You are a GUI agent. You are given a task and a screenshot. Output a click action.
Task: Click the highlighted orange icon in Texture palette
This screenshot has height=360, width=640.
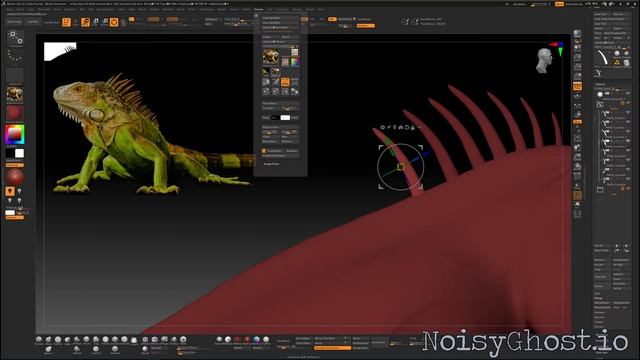(285, 82)
